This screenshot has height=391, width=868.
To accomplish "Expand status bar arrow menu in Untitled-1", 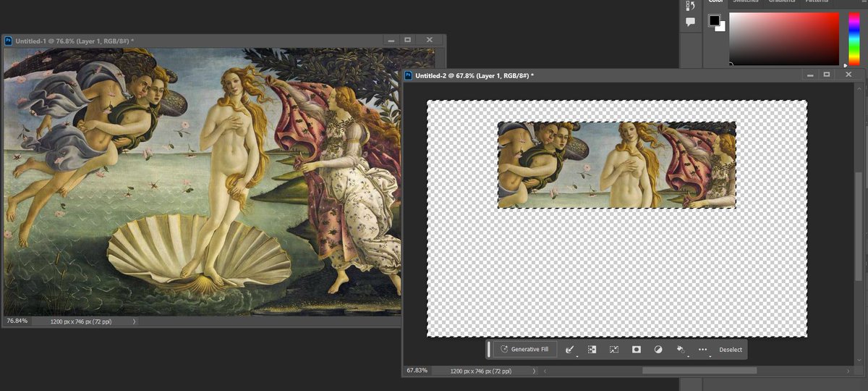I will (135, 321).
